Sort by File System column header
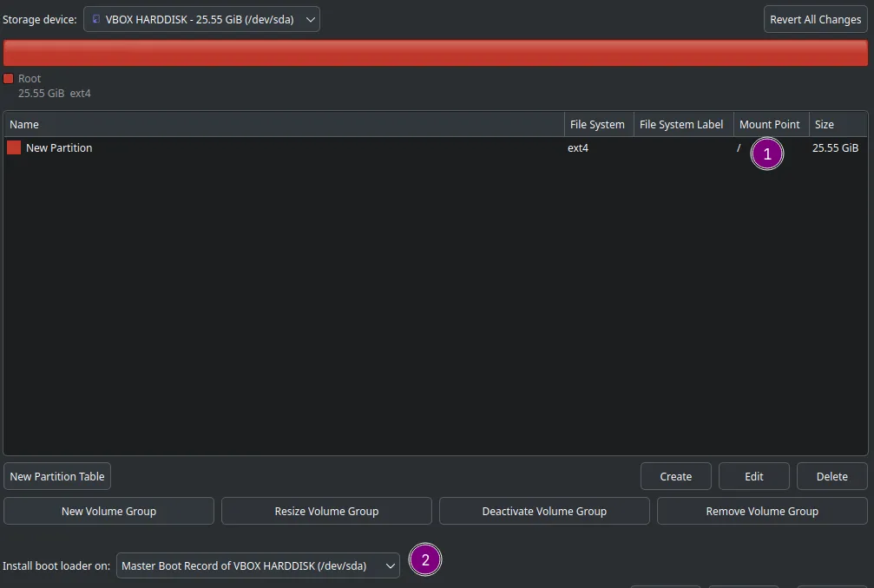 click(x=599, y=125)
